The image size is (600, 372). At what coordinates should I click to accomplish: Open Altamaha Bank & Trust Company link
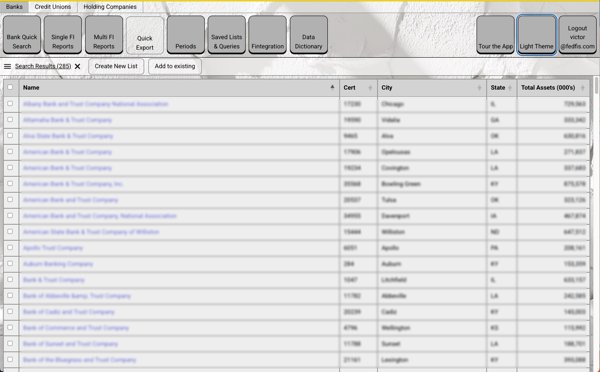click(x=67, y=120)
